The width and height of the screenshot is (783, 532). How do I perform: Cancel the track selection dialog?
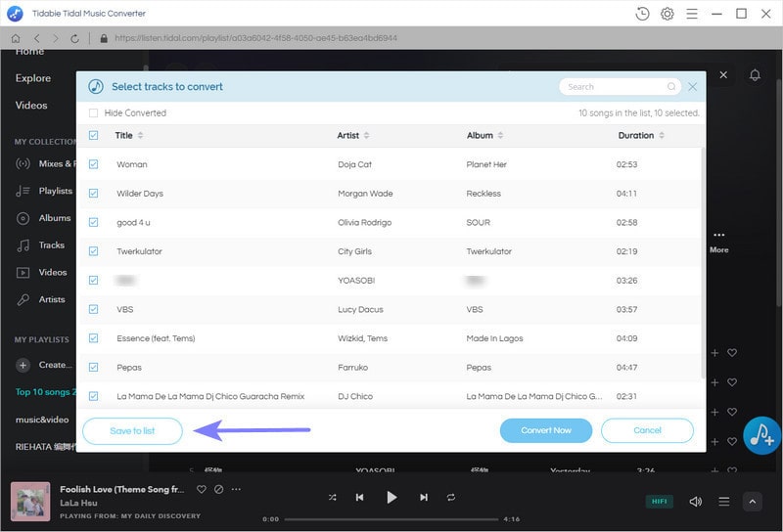coord(647,430)
